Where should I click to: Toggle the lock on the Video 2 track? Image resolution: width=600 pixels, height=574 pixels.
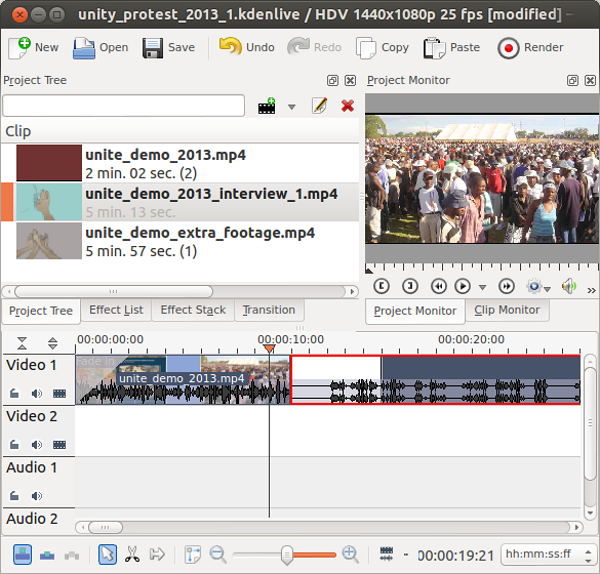[15, 444]
